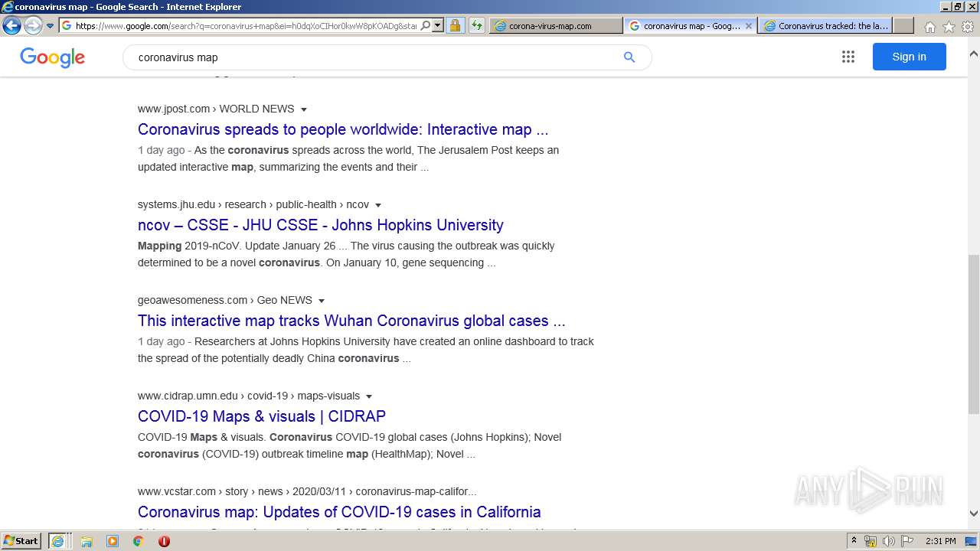Open Coronavirus spreads to people worldwide link
The image size is (980, 551).
click(x=343, y=129)
